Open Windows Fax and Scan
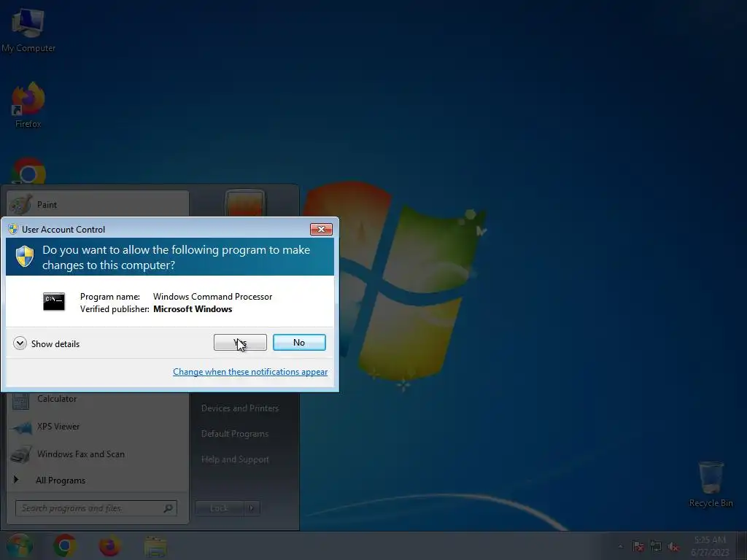Viewport: 747px width, 560px height. tap(98, 454)
